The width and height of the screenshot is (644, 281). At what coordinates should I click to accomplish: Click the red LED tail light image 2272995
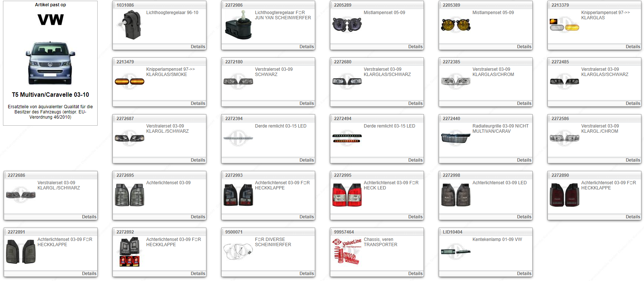[x=347, y=195]
